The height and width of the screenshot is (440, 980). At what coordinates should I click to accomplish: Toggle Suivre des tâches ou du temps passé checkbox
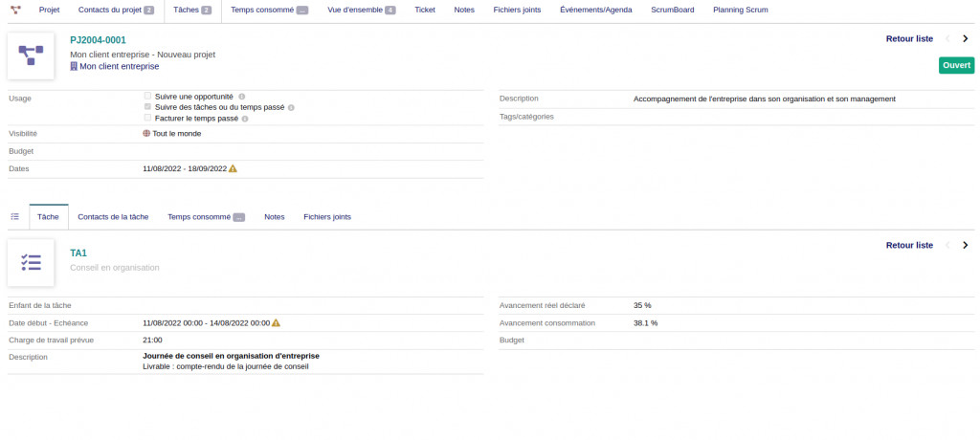(147, 107)
